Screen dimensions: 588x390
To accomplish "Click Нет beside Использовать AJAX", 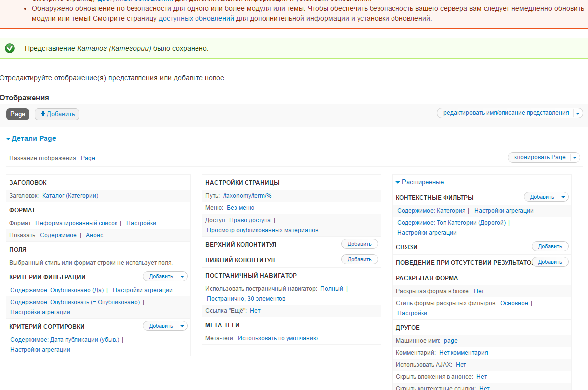I will pyautogui.click(x=461, y=365).
